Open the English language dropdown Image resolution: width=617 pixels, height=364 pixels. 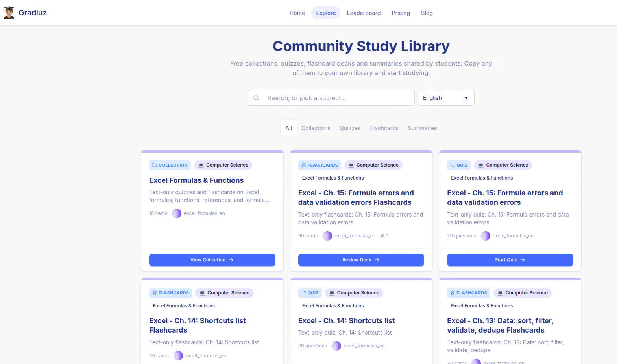[446, 98]
